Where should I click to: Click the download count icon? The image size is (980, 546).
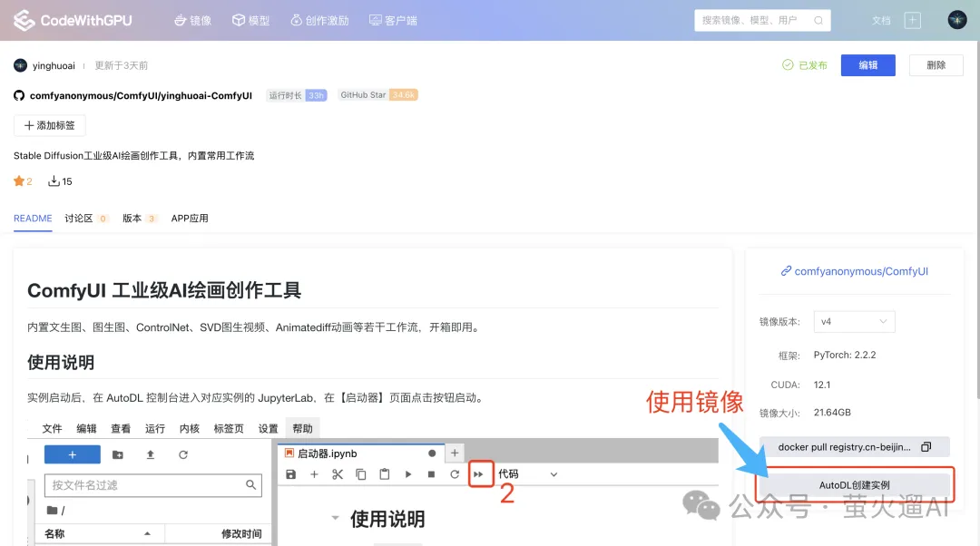click(54, 181)
